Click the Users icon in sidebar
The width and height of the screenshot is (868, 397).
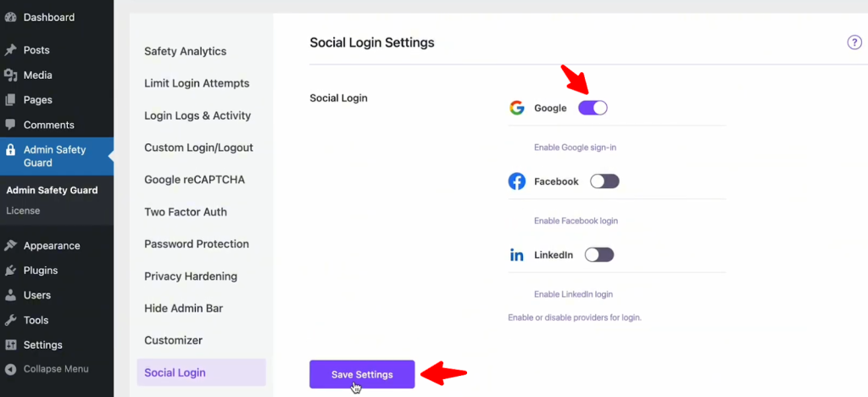click(x=11, y=295)
